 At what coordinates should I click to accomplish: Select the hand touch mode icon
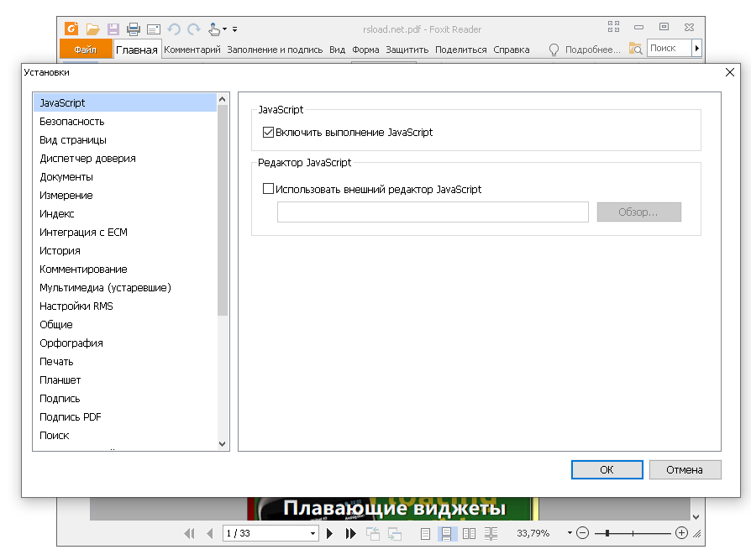click(214, 29)
